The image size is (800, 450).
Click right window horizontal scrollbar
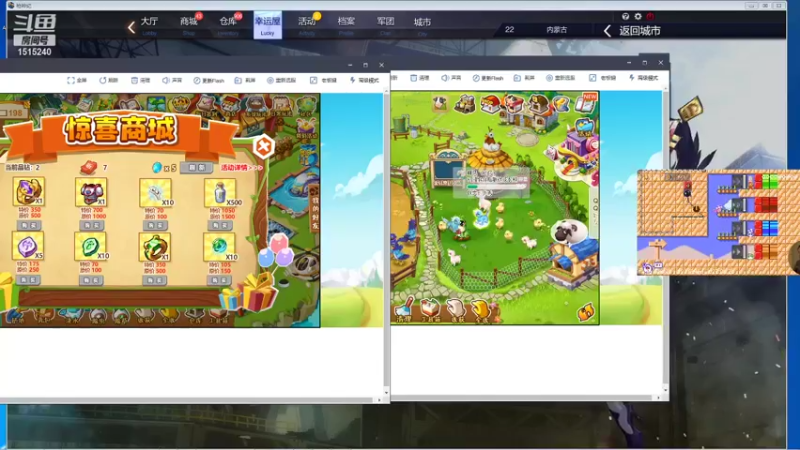[x=526, y=397]
